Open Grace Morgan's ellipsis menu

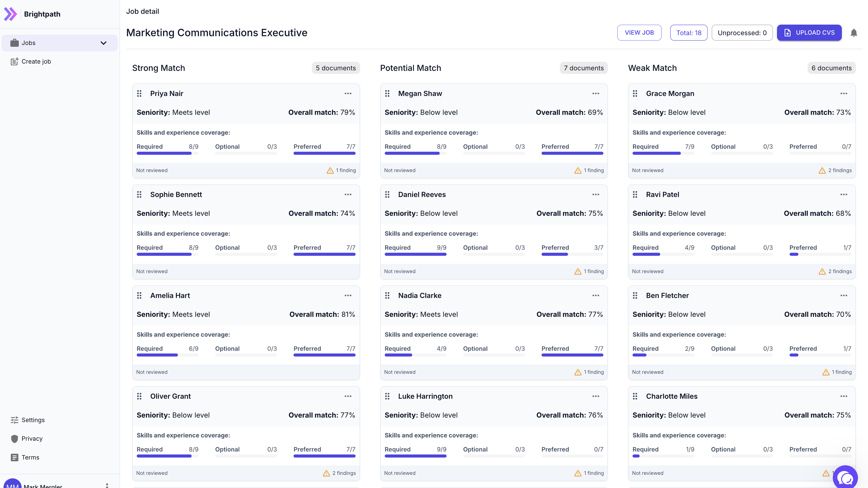click(844, 93)
